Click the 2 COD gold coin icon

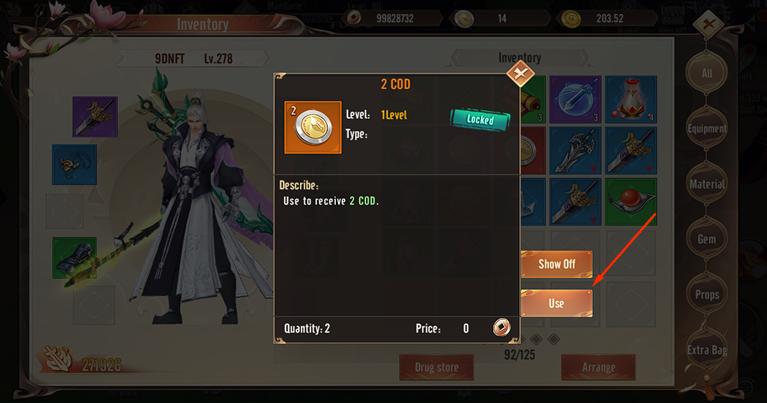pos(313,128)
